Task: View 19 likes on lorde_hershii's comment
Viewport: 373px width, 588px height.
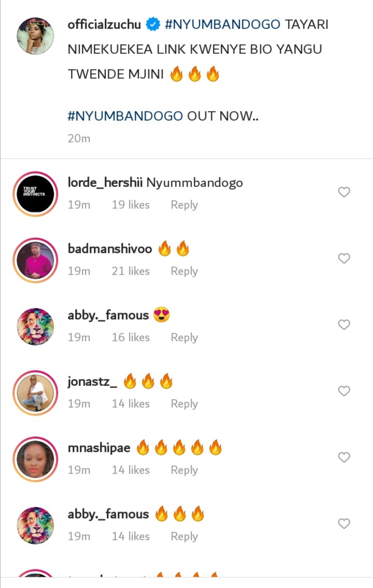Action: [x=131, y=205]
